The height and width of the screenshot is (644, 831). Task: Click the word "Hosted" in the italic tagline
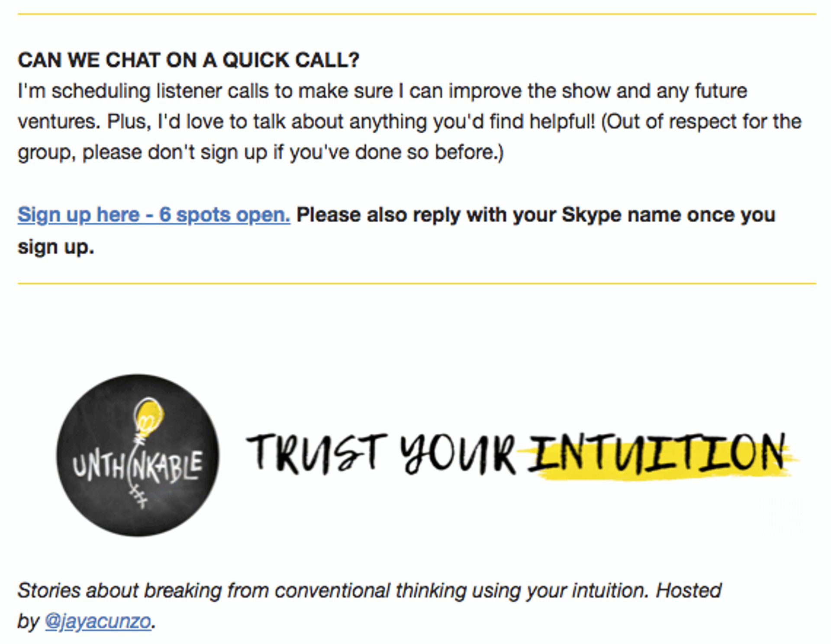point(688,590)
